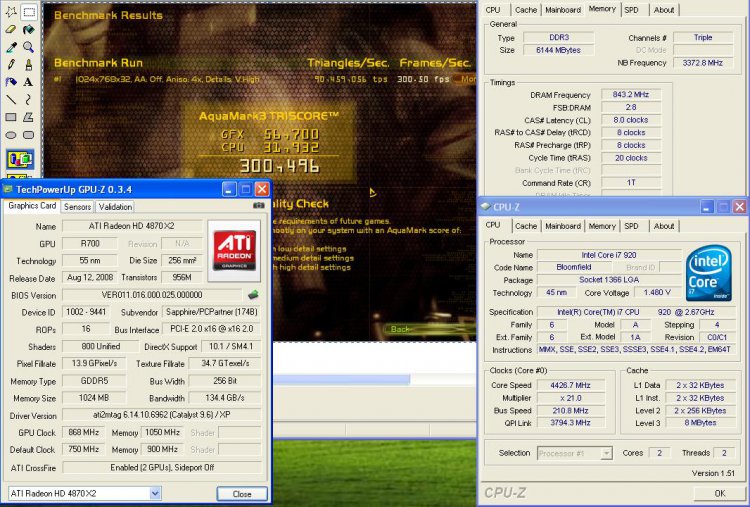Select the Free-Form Select tool in Paint
Viewport: 750px width, 507px height.
point(11,12)
